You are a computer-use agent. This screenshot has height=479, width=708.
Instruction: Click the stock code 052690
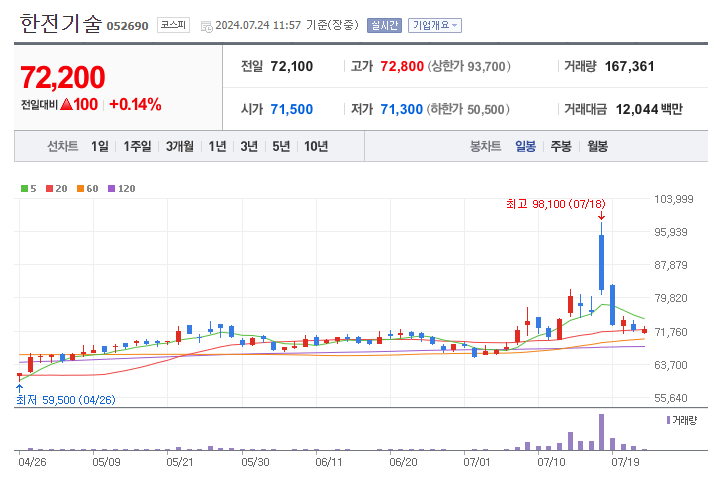coord(127,26)
